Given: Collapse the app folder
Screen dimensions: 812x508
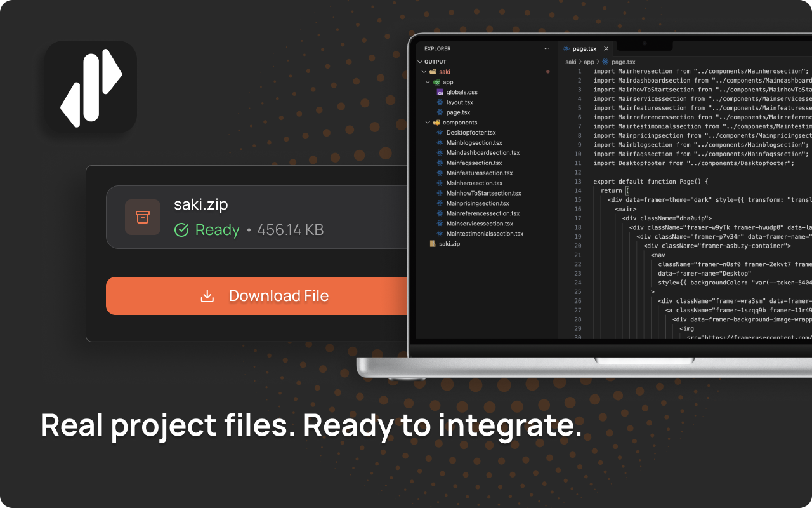Looking at the screenshot, I should (x=428, y=83).
